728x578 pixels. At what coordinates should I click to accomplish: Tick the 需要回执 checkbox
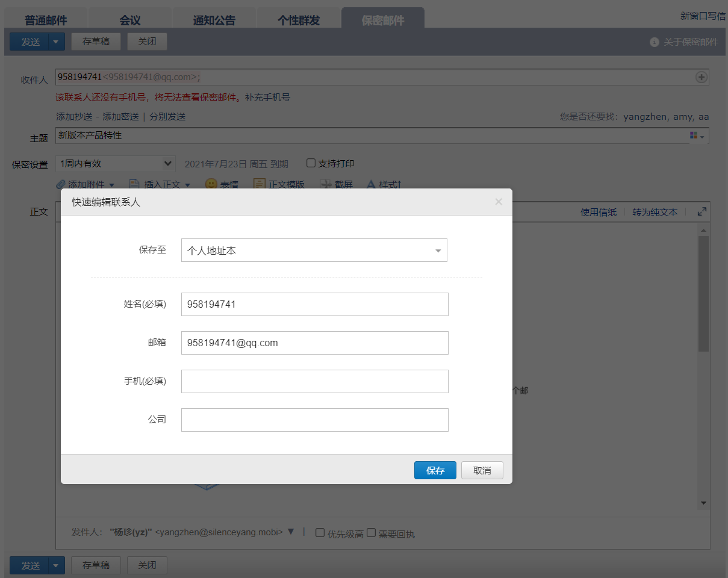[372, 533]
